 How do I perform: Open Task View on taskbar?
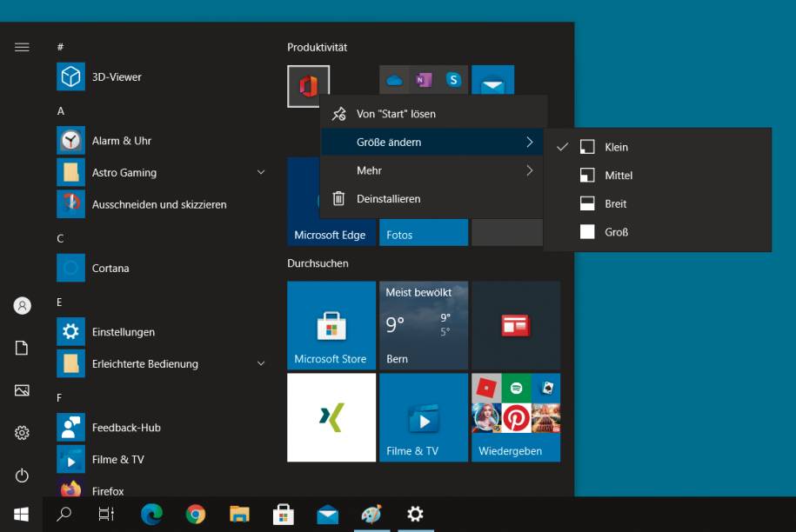coord(106,515)
